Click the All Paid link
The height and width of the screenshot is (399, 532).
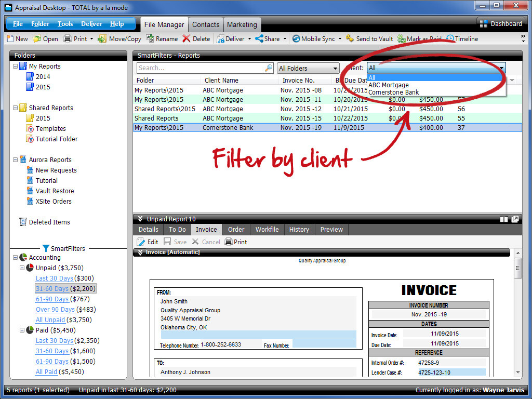point(46,372)
